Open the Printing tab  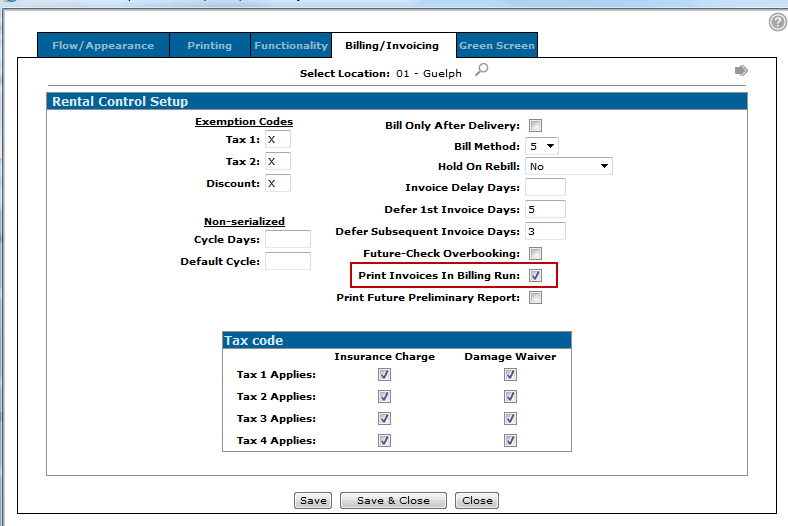(209, 45)
